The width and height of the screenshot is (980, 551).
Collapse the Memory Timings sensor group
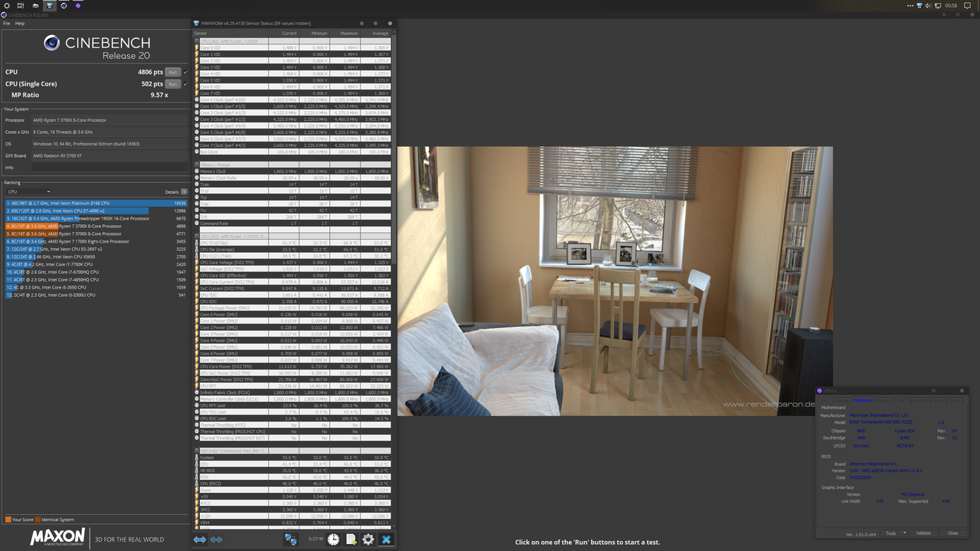pyautogui.click(x=197, y=165)
